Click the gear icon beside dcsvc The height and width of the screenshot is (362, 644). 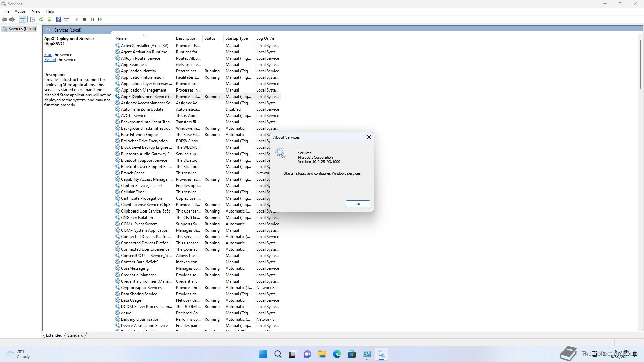[118, 313]
